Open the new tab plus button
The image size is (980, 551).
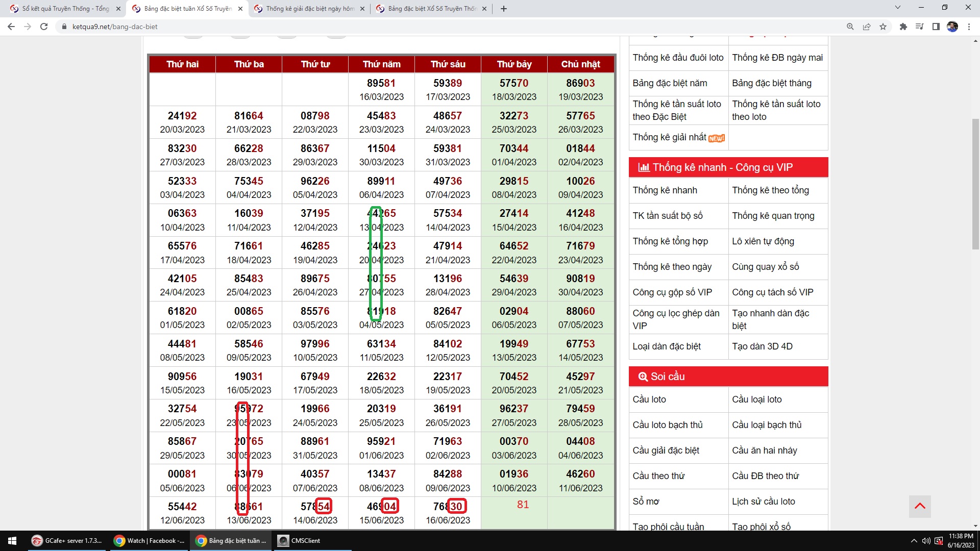tap(504, 9)
